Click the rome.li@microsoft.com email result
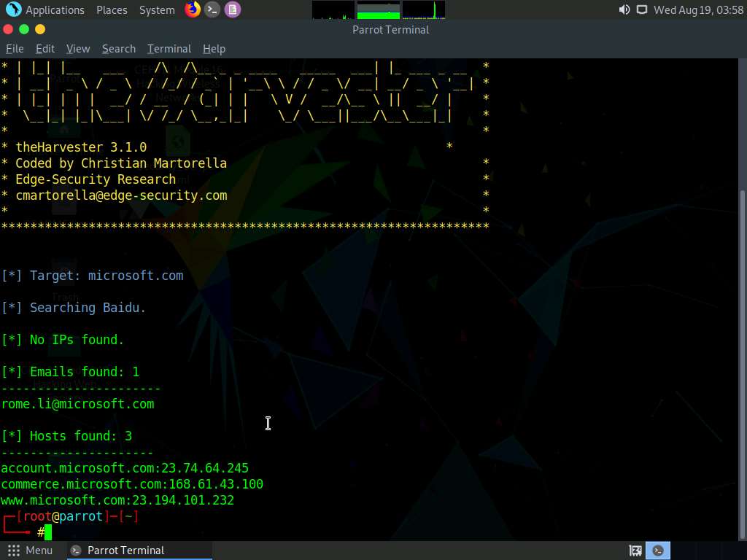The image size is (747, 560). (x=77, y=404)
